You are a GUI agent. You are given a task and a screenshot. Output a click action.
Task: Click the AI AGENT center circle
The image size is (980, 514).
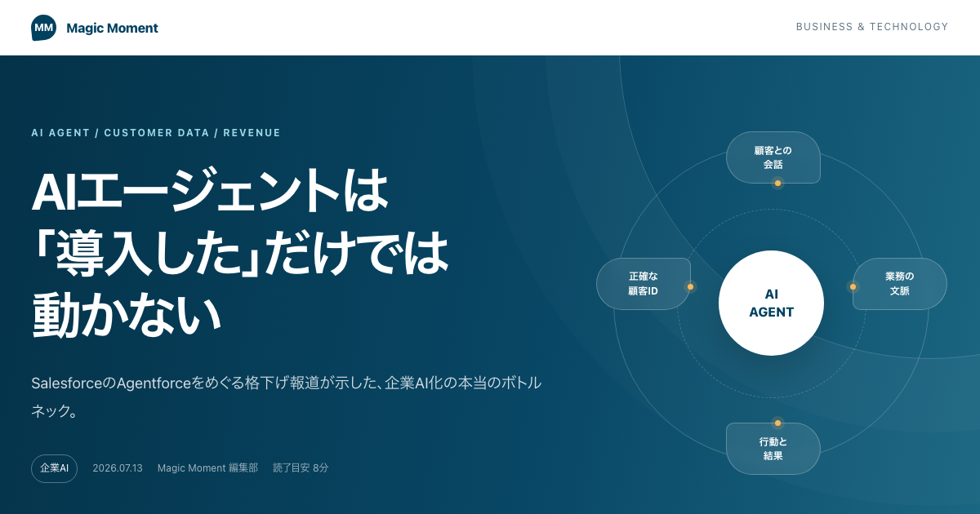tap(771, 303)
